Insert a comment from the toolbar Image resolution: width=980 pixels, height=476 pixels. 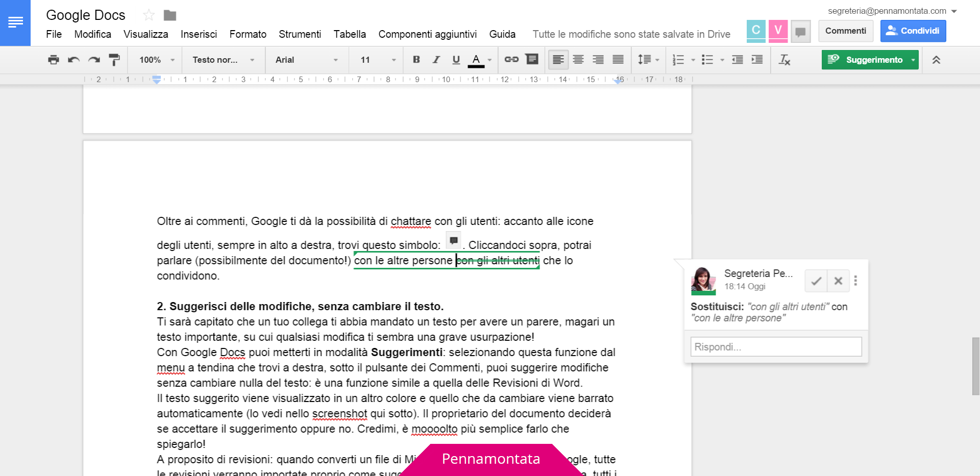(x=532, y=60)
